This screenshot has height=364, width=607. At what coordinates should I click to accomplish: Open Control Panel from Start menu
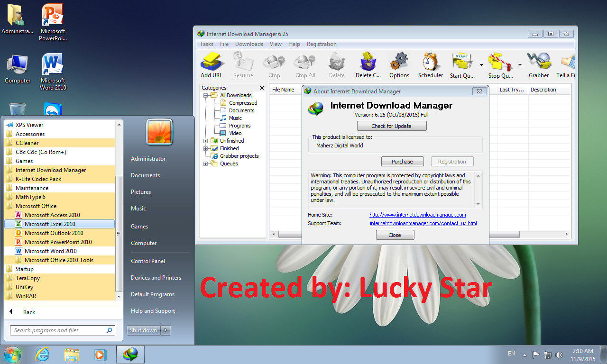click(148, 261)
